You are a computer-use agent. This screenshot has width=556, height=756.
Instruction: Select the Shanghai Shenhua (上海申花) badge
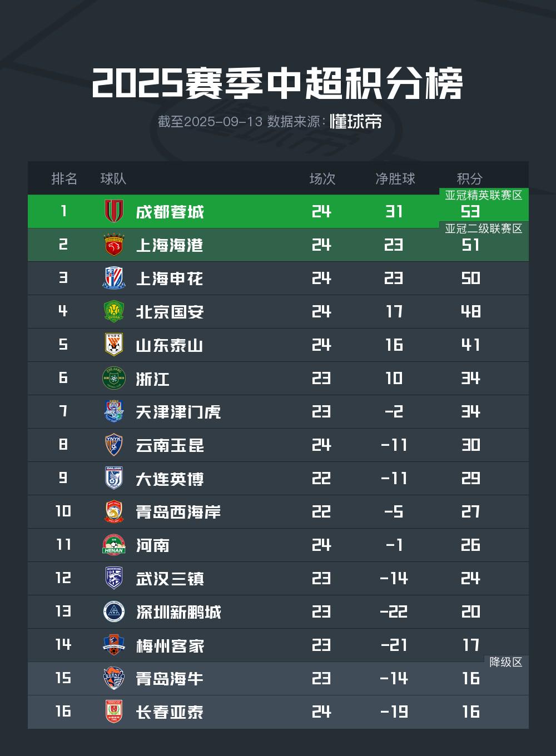click(x=114, y=278)
